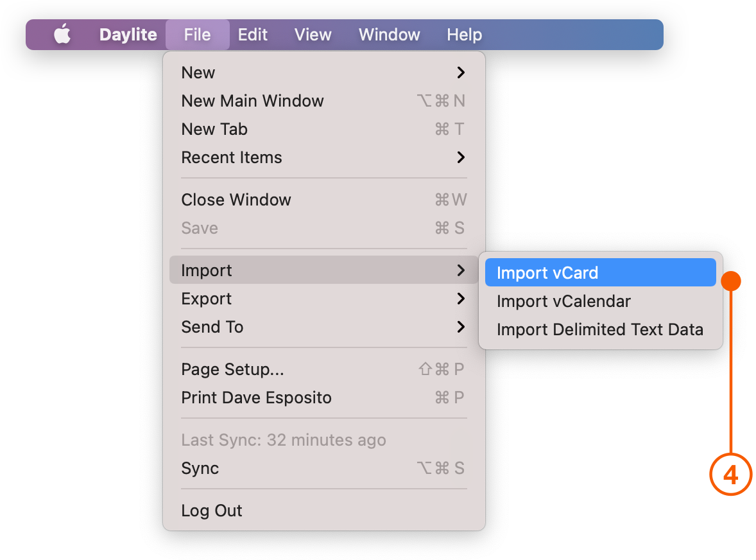This screenshot has width=756, height=560.
Task: Close the File menu in the menu bar
Action: tap(197, 35)
